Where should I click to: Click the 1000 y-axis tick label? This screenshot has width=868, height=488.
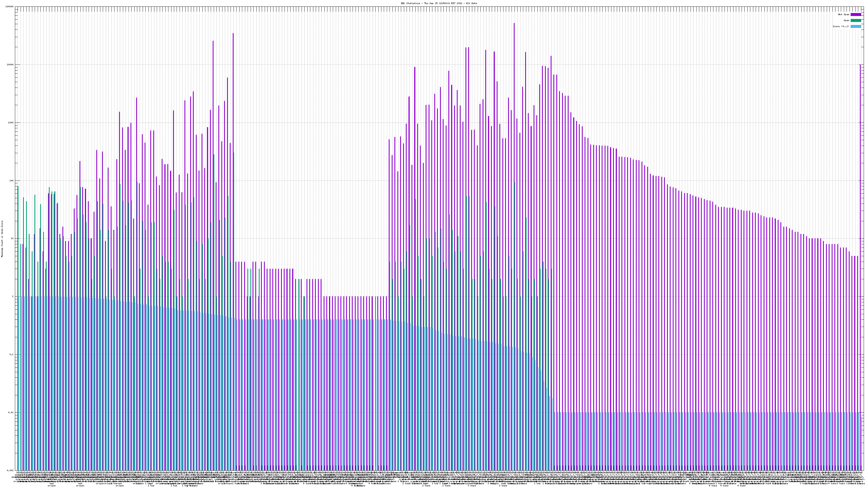(x=11, y=123)
